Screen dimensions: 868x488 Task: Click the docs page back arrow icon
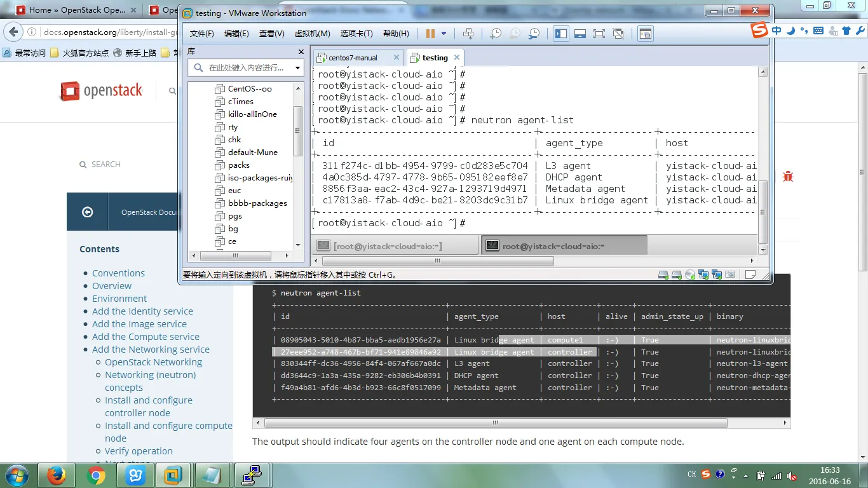pos(88,212)
